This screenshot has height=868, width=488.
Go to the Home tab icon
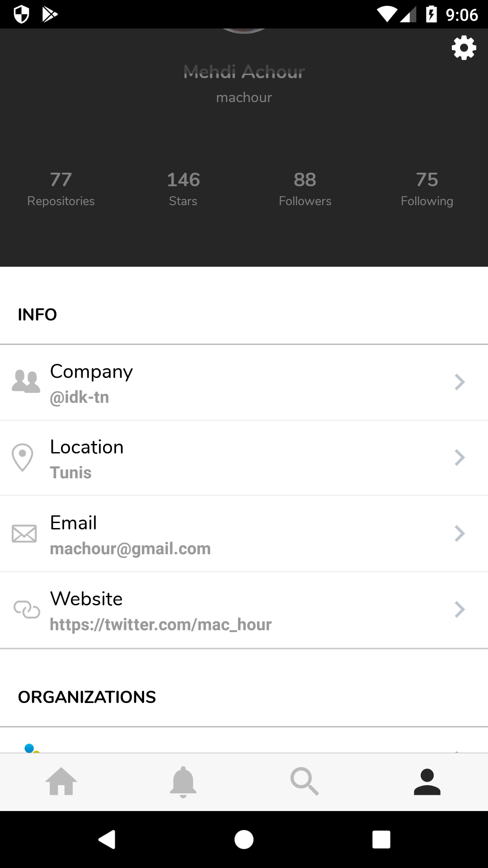tap(61, 781)
